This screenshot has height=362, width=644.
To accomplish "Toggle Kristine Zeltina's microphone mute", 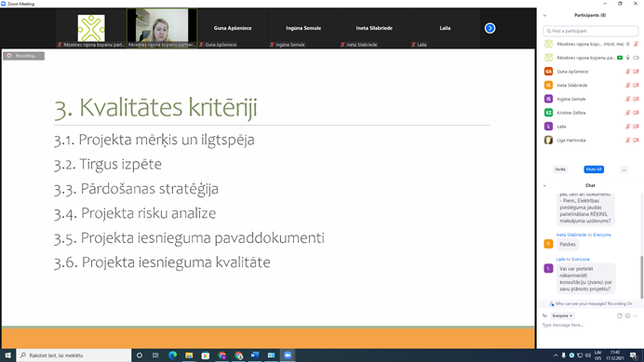I will click(x=627, y=113).
